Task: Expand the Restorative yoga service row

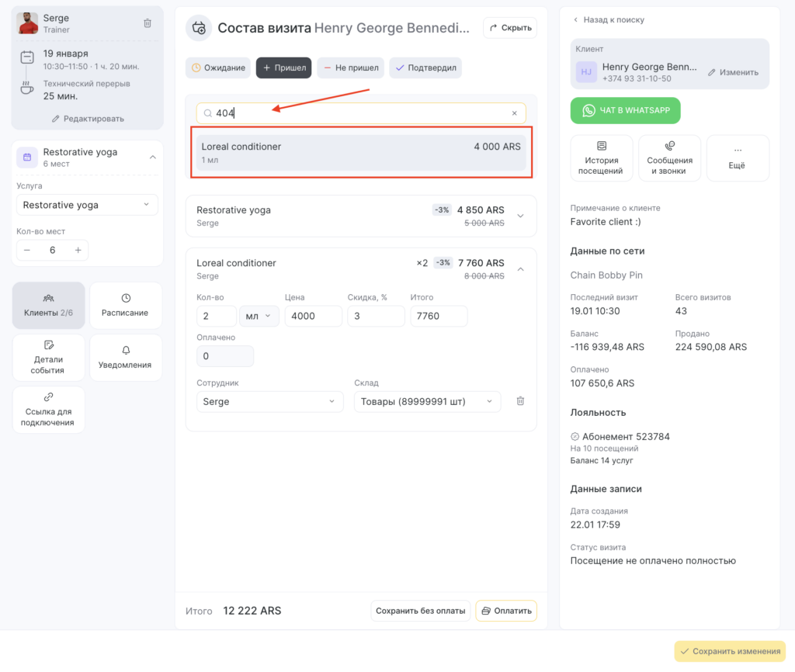Action: pos(520,216)
